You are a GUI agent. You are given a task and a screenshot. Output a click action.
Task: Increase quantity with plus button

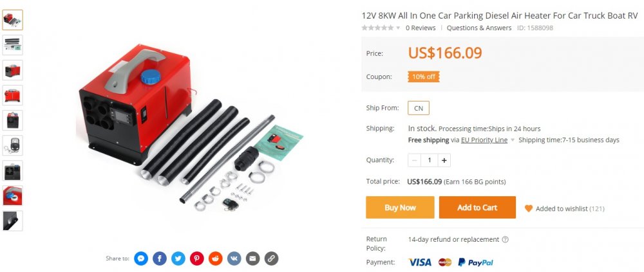[x=444, y=160]
